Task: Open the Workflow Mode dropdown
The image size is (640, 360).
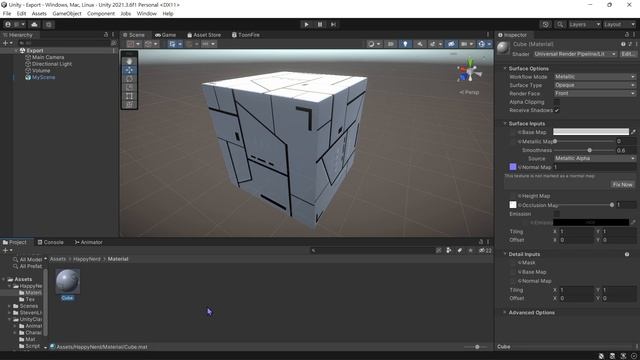Action: point(595,77)
